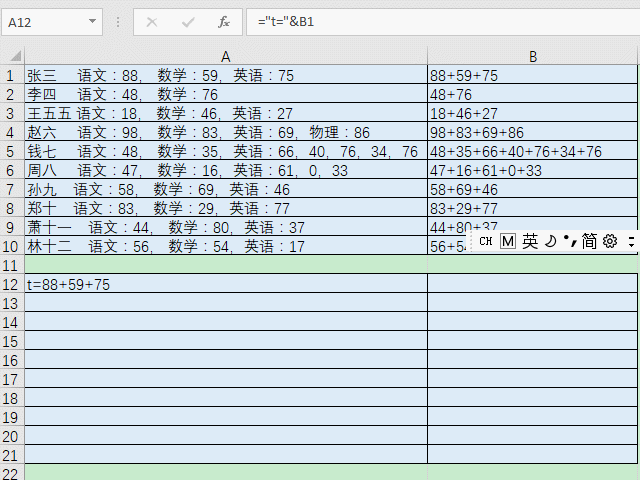This screenshot has width=640, height=480.
Task: Toggle the 简 simplified/traditional Chinese mode
Action: 589,241
